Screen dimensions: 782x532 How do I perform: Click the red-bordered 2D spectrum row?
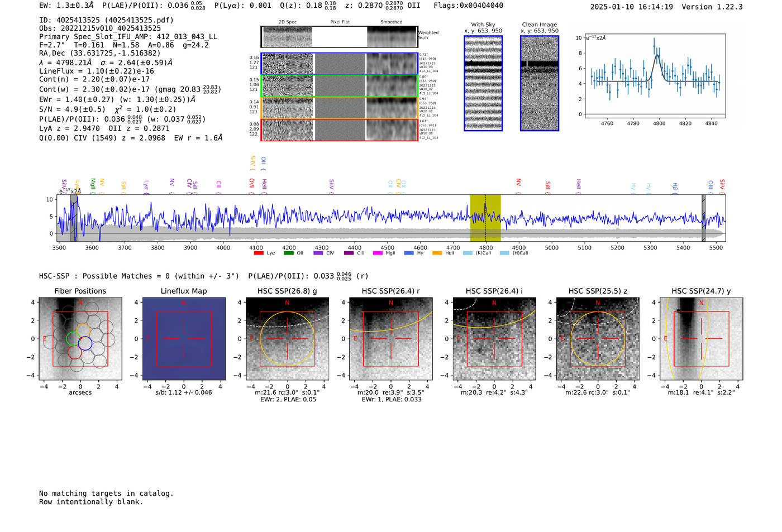[x=340, y=130]
